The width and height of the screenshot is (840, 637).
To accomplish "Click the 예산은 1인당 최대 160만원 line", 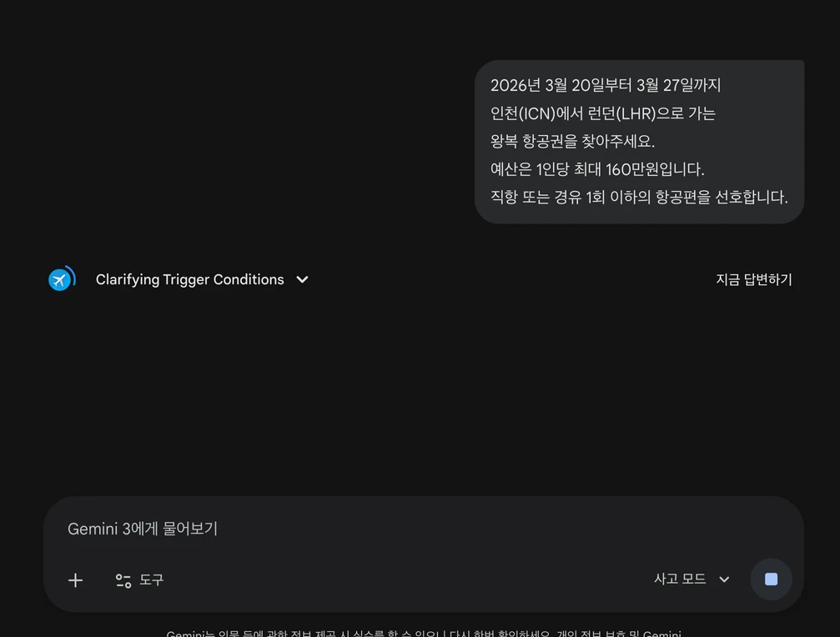I will pyautogui.click(x=596, y=169).
